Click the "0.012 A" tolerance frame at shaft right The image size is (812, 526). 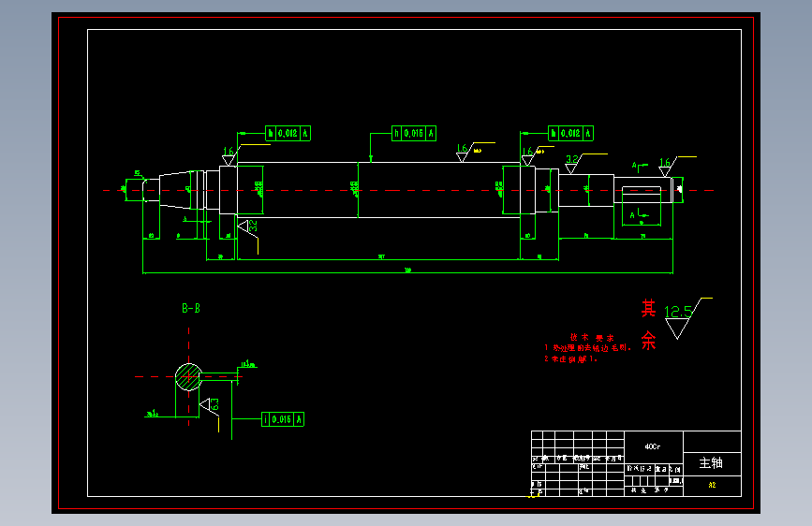[x=570, y=134]
